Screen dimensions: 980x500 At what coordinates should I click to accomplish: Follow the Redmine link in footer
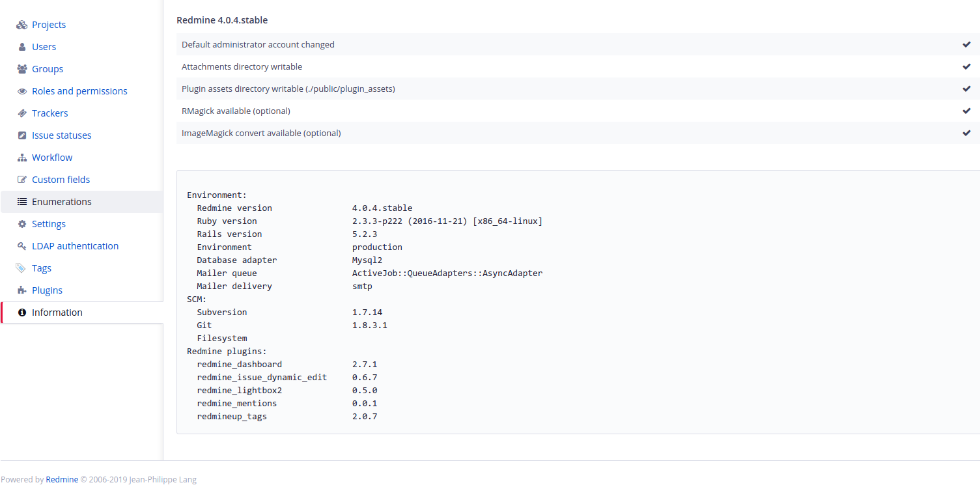coord(62,480)
